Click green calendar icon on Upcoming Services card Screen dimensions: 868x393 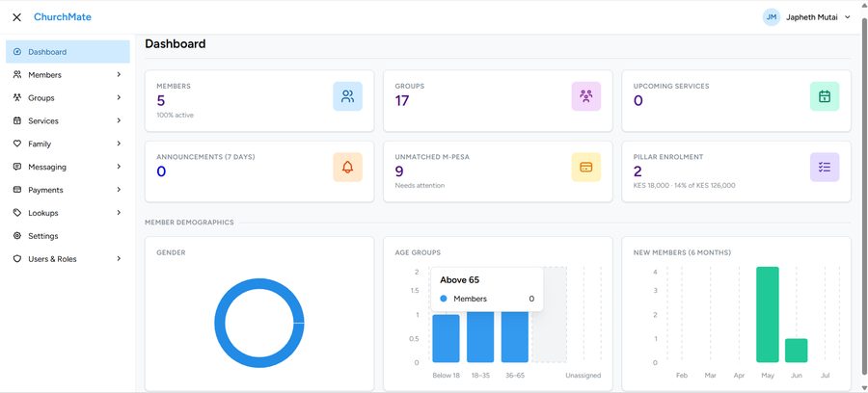[x=825, y=96]
